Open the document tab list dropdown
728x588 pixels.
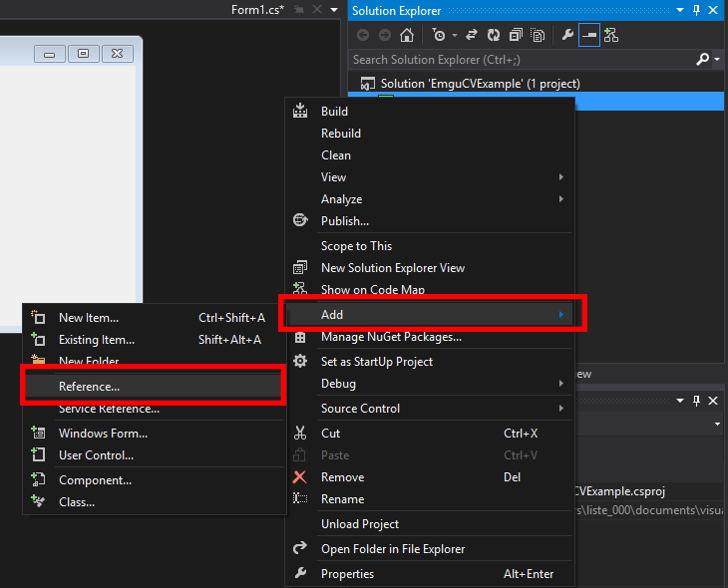click(334, 10)
